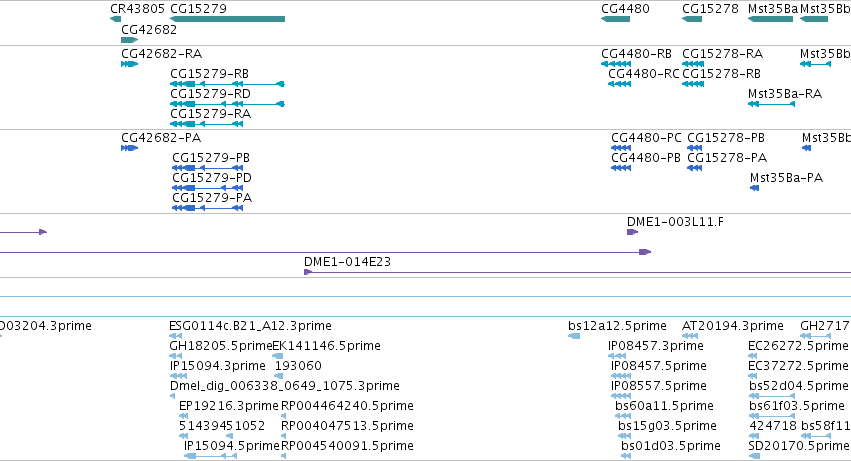The height and width of the screenshot is (461, 851).
Task: Select EST EK141146.5prime
Action: click(326, 346)
